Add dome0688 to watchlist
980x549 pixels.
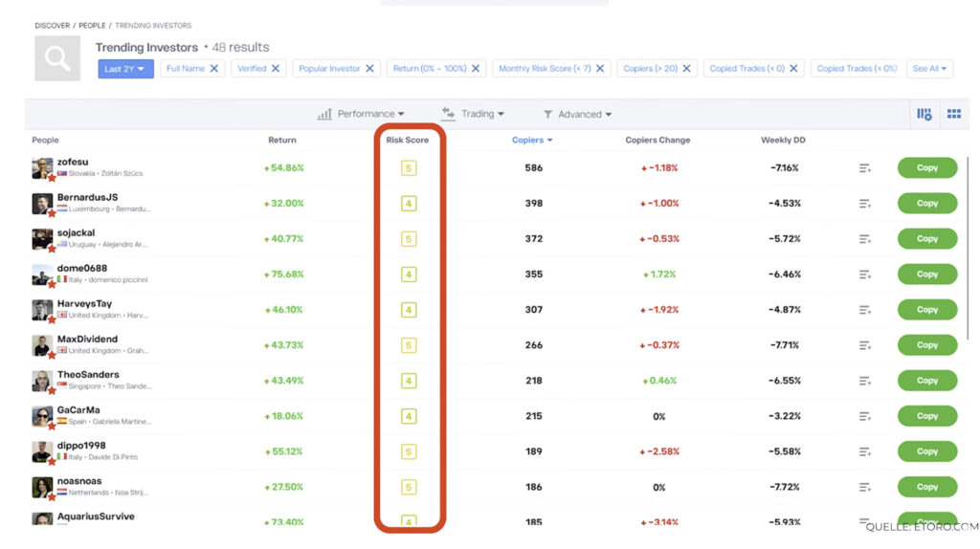[864, 274]
